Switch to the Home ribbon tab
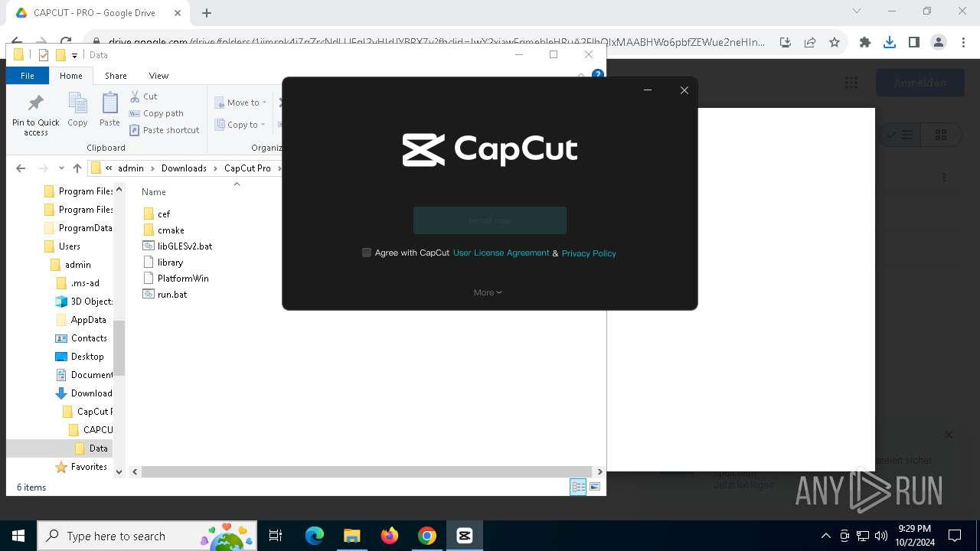 pyautogui.click(x=71, y=76)
